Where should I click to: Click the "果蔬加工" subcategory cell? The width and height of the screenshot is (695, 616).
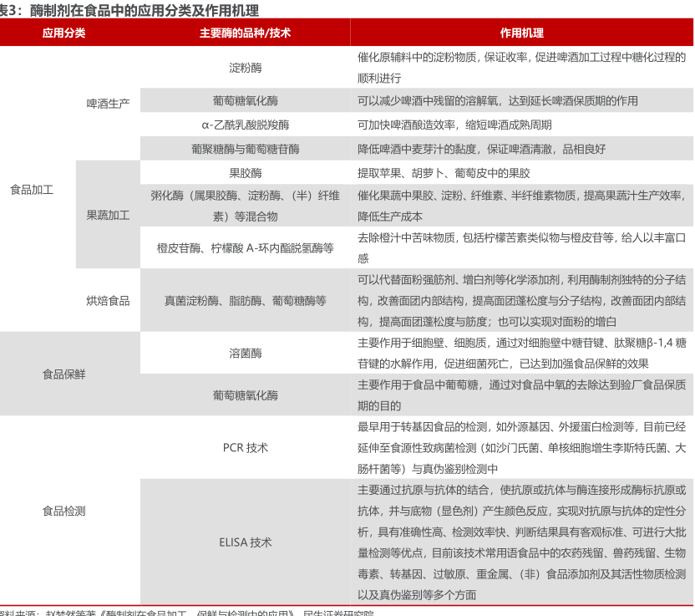click(108, 215)
